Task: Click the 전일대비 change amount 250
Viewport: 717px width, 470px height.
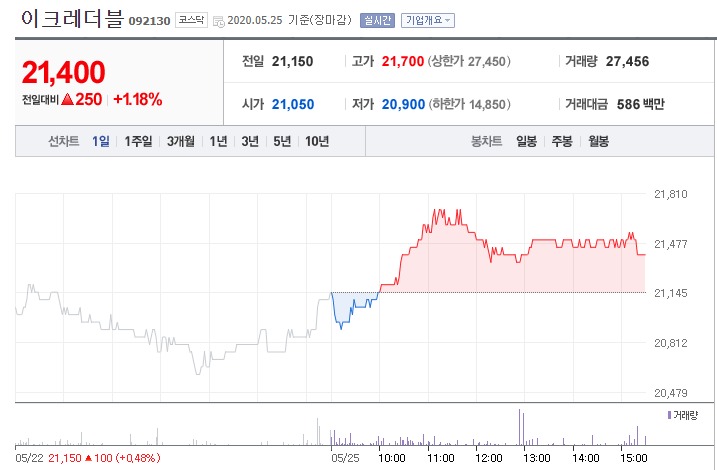Action: [x=89, y=100]
